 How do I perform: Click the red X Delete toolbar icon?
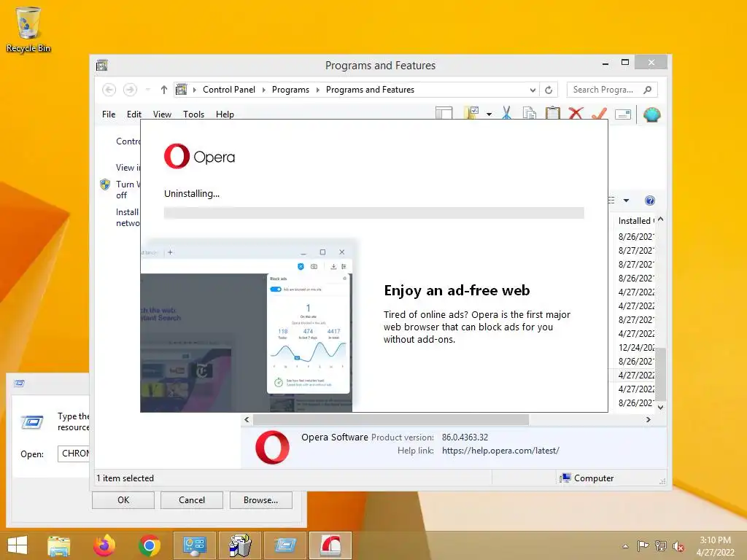coord(576,113)
